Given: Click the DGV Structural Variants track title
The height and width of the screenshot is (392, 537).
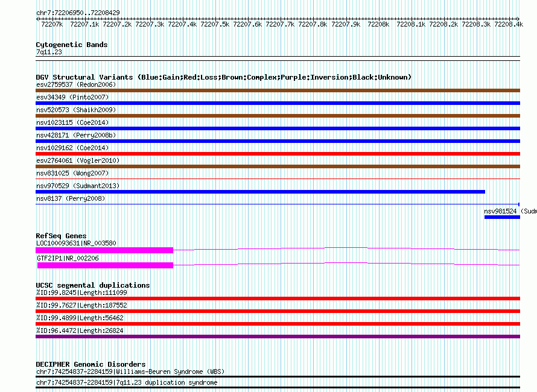Looking at the screenshot, I should click(224, 77).
